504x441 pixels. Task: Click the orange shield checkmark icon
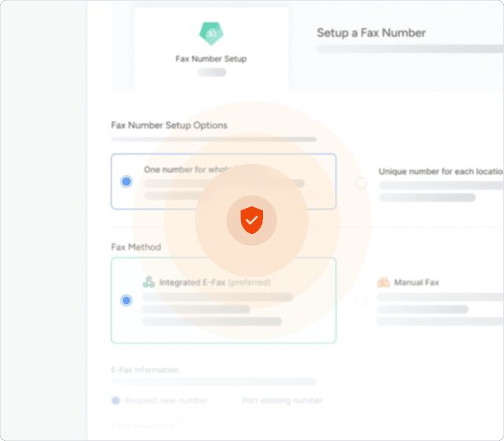click(x=251, y=220)
